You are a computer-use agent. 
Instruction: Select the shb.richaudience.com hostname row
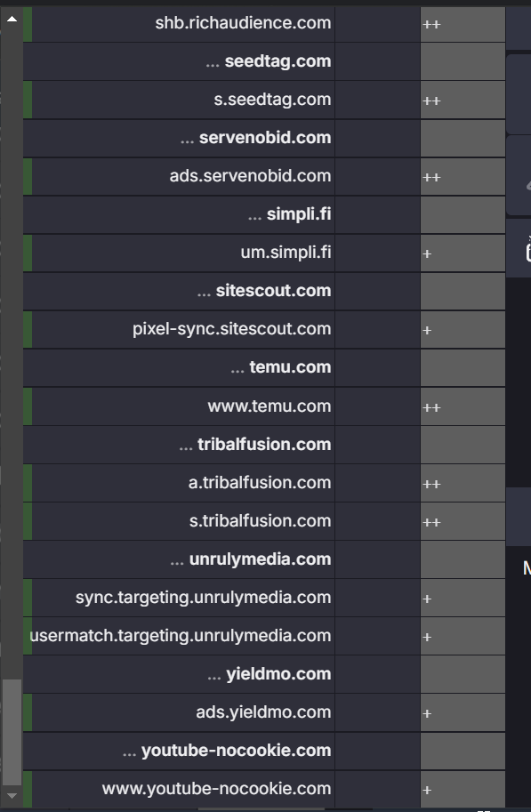[x=179, y=23]
